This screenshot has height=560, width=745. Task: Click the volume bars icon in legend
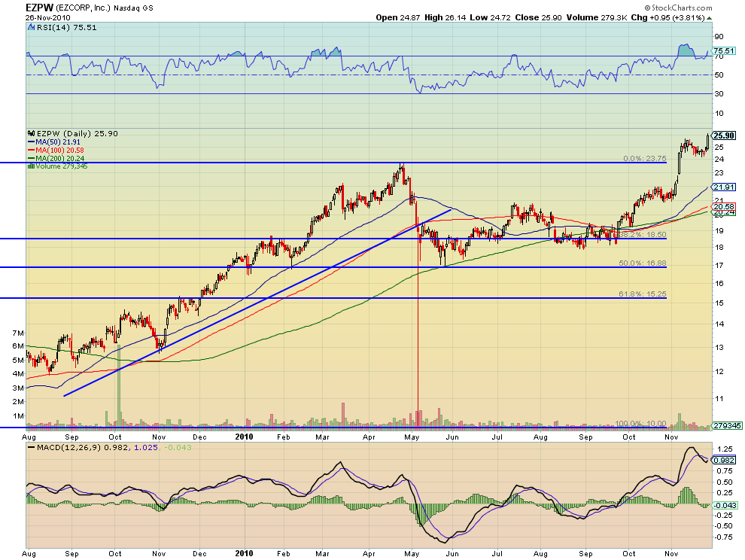coord(32,166)
